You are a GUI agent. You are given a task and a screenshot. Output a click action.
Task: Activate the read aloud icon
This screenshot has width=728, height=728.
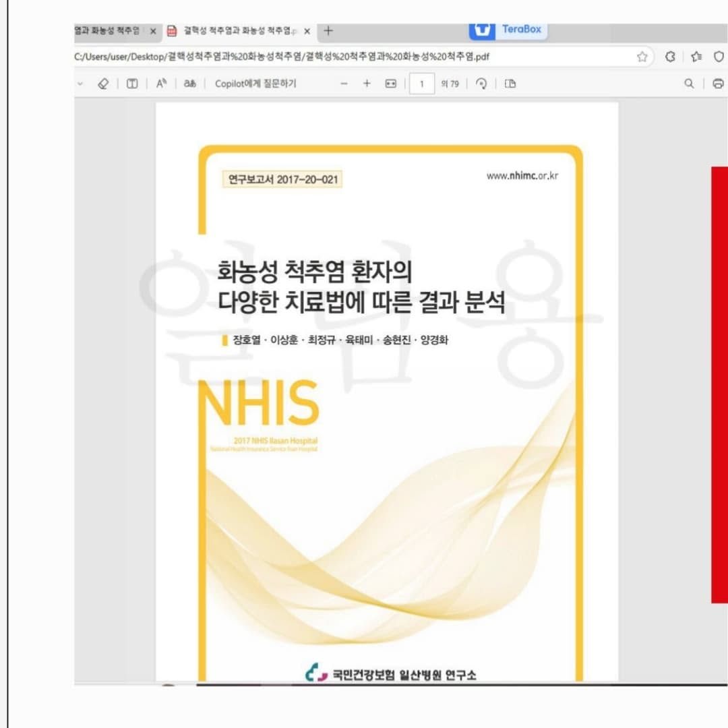[161, 84]
